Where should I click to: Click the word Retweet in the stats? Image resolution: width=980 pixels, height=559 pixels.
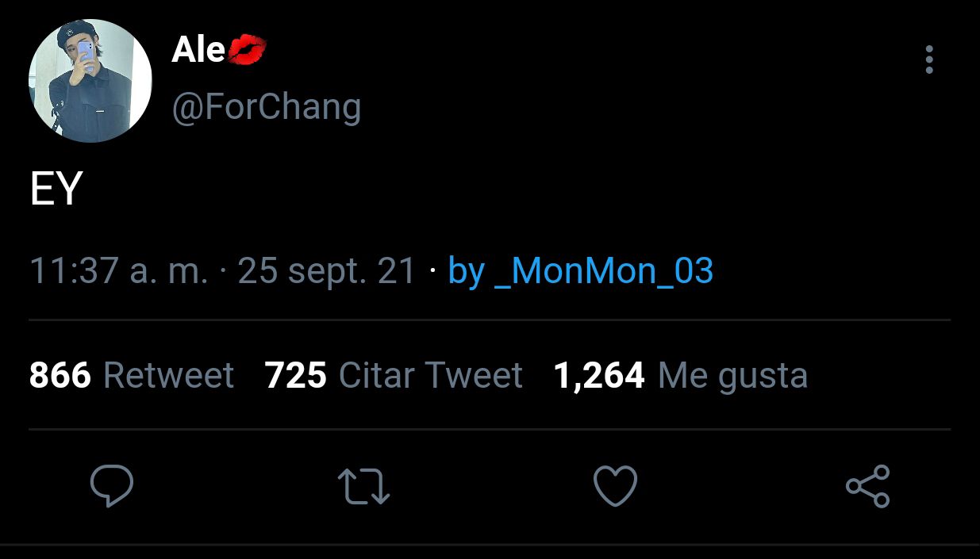(x=169, y=375)
